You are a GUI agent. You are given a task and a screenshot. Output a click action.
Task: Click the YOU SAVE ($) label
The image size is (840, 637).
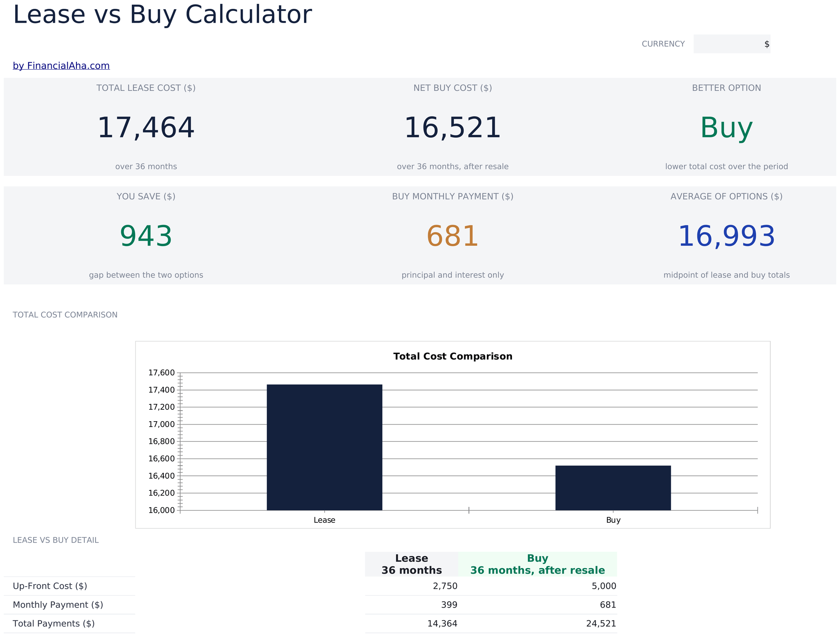point(146,197)
